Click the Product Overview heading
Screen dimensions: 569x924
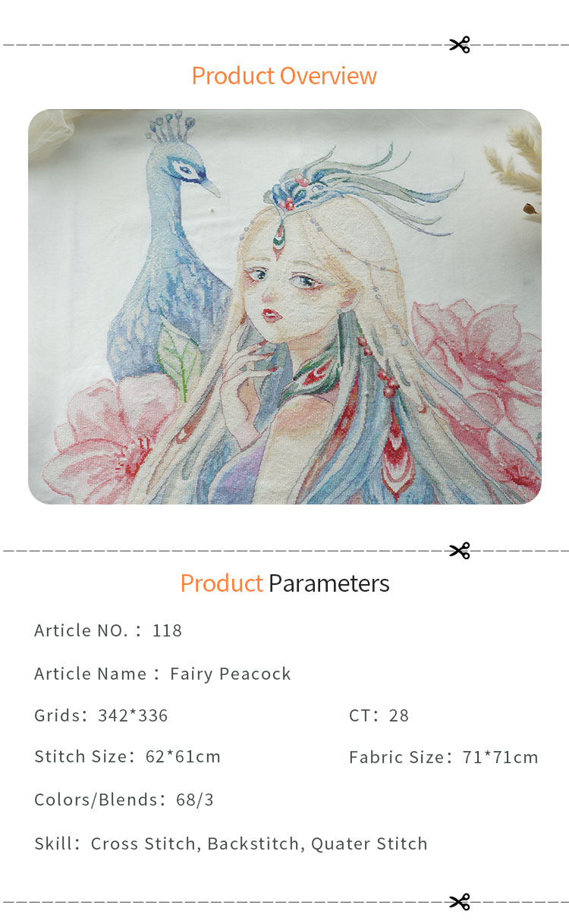(x=284, y=76)
